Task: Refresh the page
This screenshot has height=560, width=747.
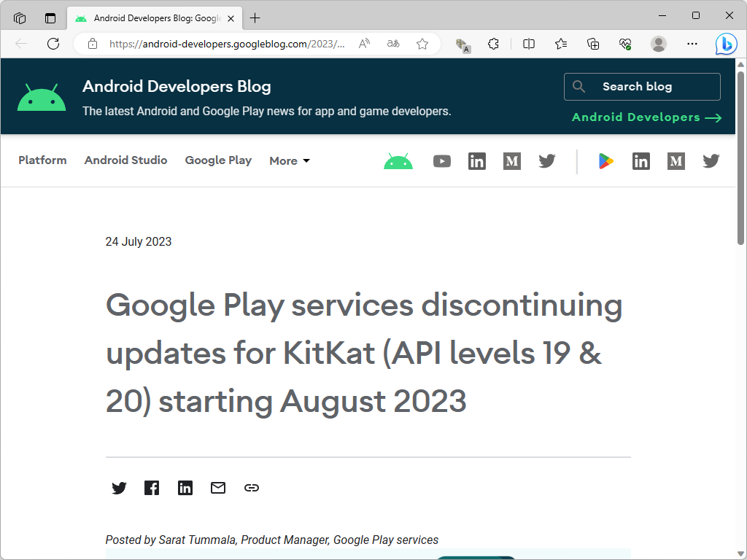Action: [53, 44]
